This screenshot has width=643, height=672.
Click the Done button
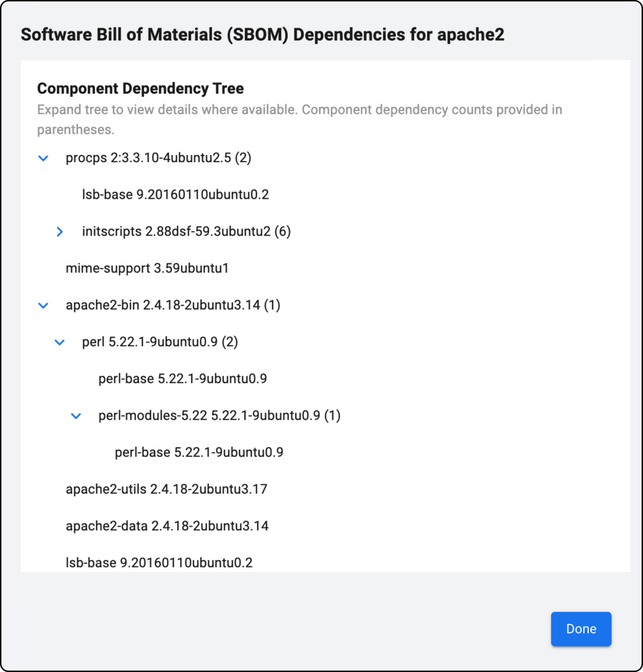click(580, 629)
